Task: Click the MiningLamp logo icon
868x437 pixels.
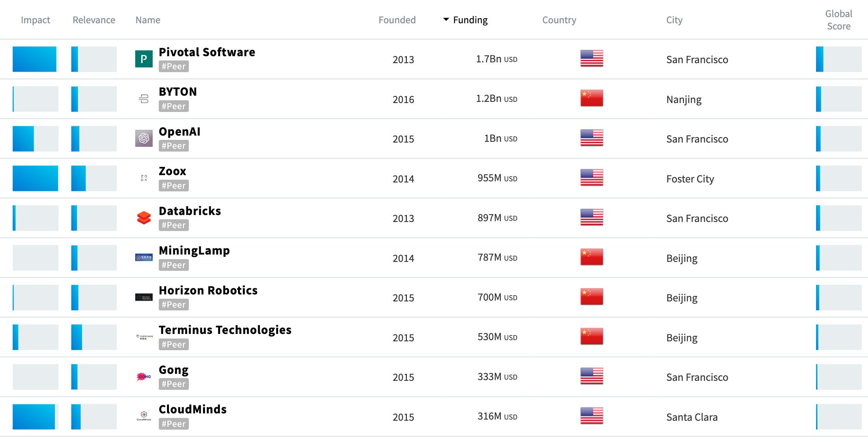Action: [x=143, y=257]
